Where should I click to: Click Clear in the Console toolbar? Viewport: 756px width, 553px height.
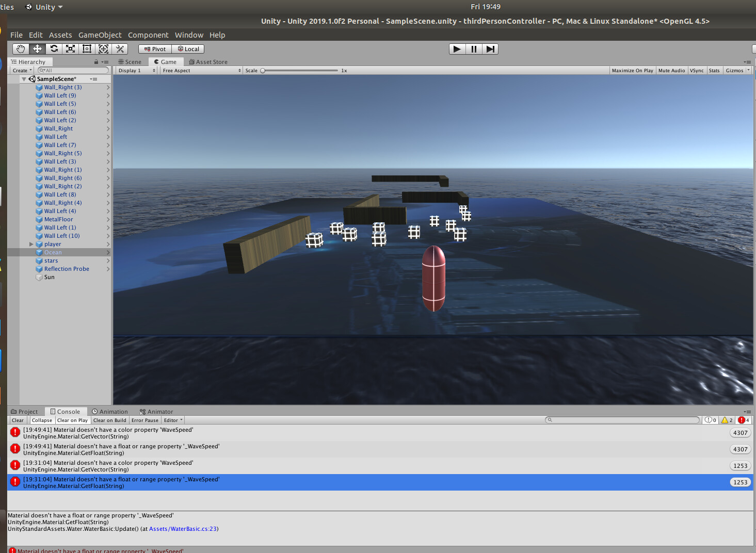click(x=17, y=420)
